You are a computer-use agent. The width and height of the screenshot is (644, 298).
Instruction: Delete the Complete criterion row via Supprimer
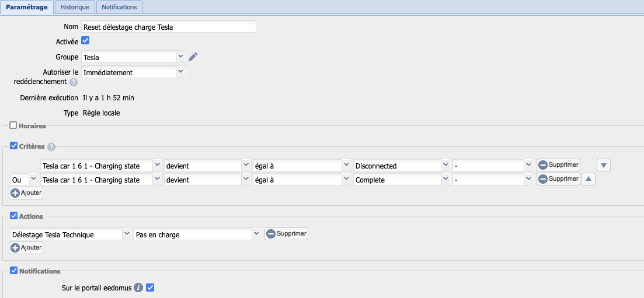click(558, 179)
